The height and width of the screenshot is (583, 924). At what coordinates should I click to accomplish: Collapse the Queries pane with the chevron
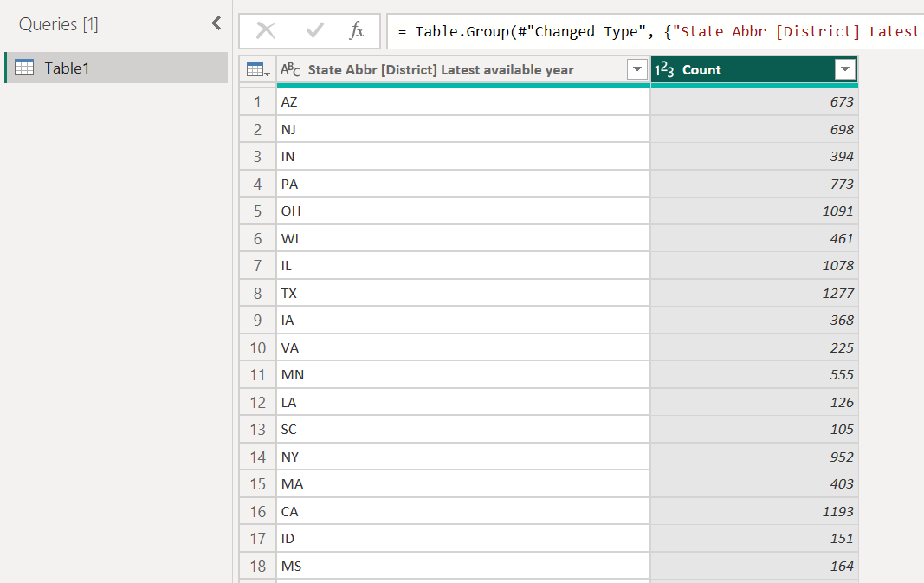tap(216, 23)
